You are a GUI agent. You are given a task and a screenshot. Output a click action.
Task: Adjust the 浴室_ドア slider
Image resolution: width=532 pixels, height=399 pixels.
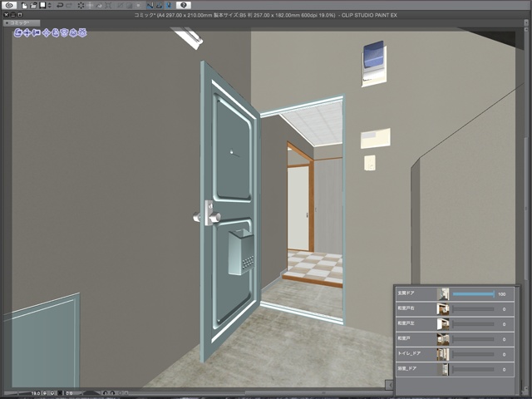(x=473, y=369)
